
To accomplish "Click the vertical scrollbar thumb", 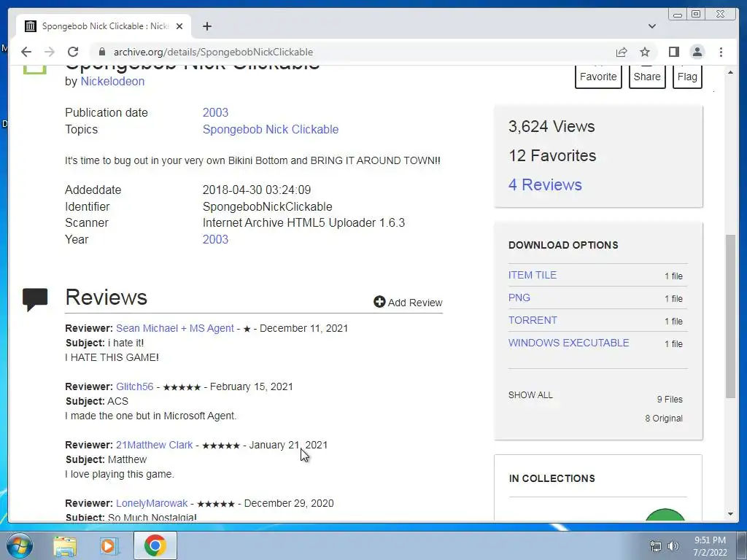I will click(x=730, y=316).
